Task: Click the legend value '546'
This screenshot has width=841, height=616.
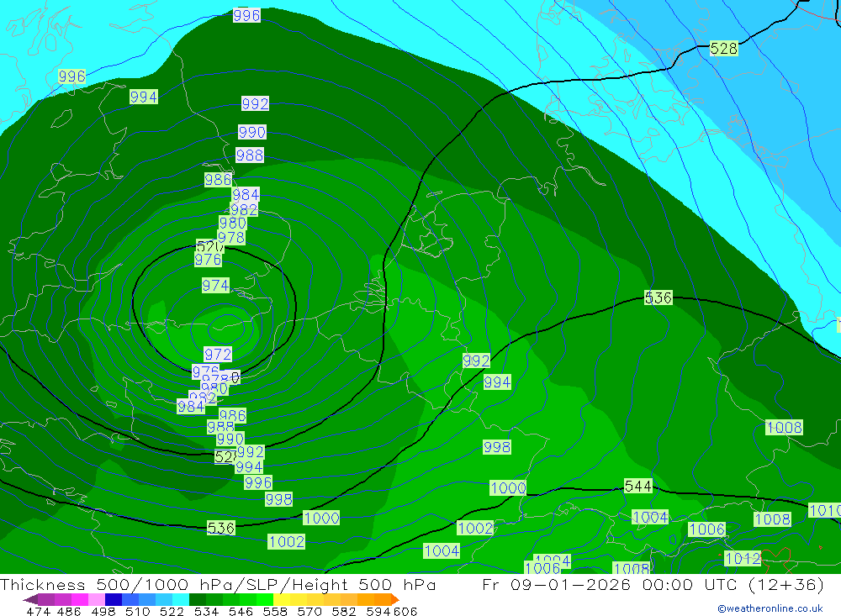Action: coord(241,611)
